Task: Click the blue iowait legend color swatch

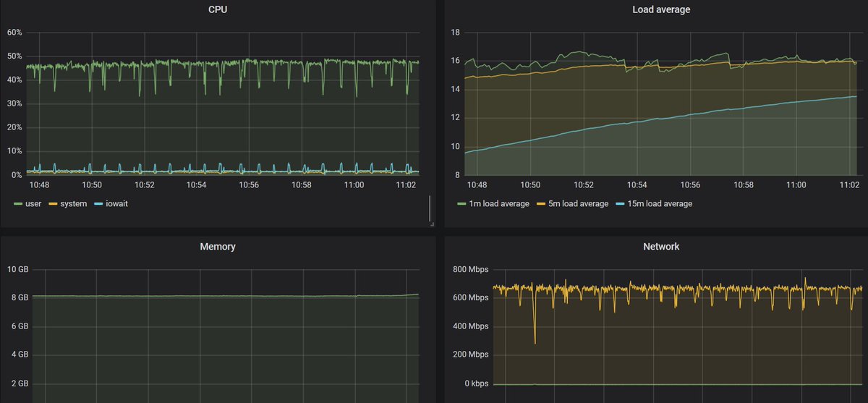Action: pos(98,204)
